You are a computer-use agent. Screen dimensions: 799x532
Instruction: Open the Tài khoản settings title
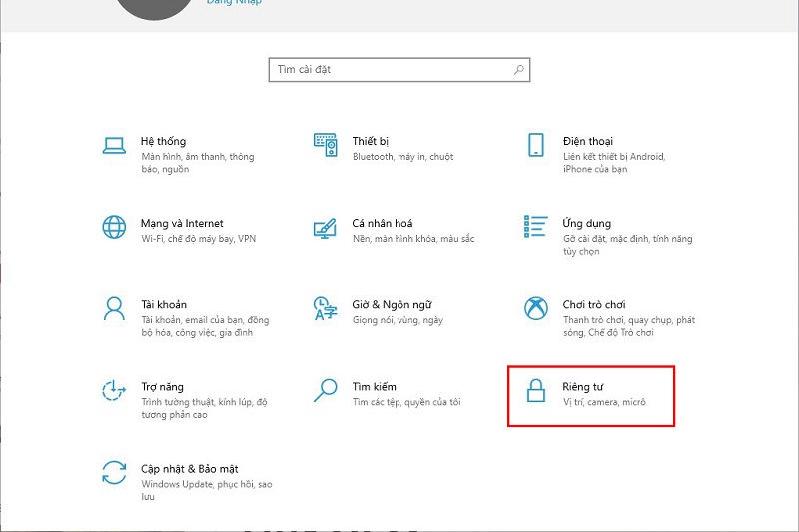(164, 305)
